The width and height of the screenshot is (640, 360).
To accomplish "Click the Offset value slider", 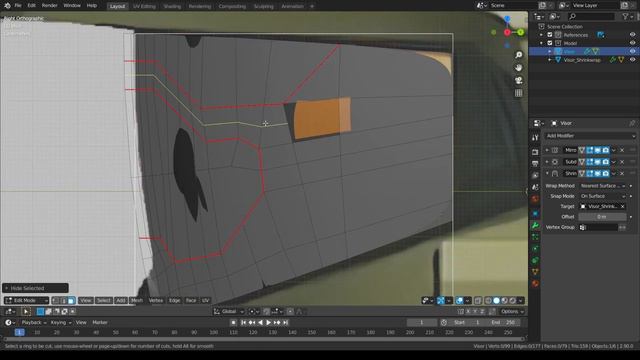I will pos(602,217).
